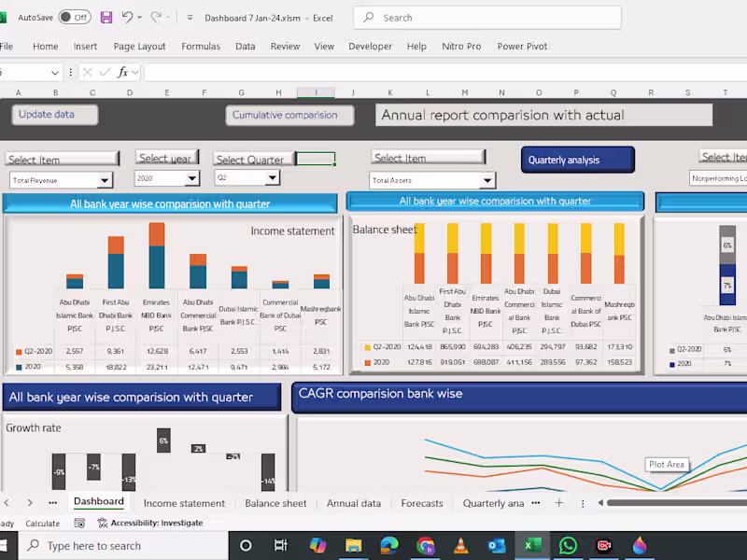Switch to the Balance sheet tab

[275, 502]
